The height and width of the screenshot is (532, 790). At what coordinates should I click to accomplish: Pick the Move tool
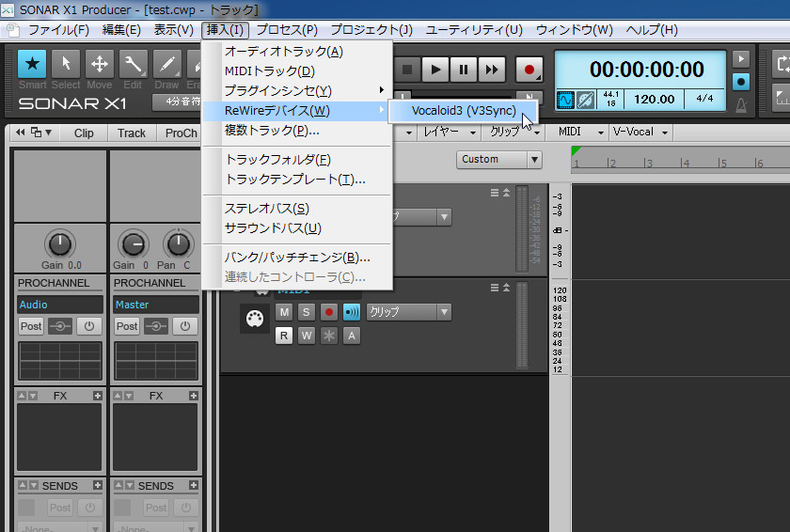(100, 65)
